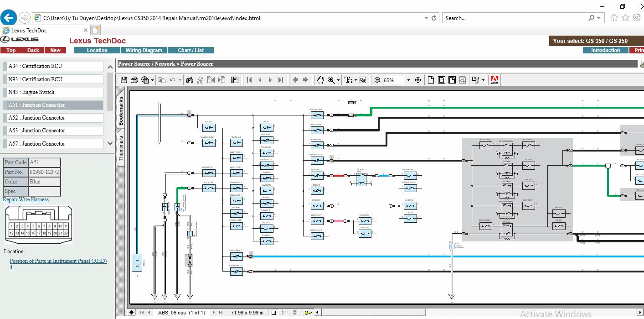Click the Zoom out minus button

click(x=377, y=80)
